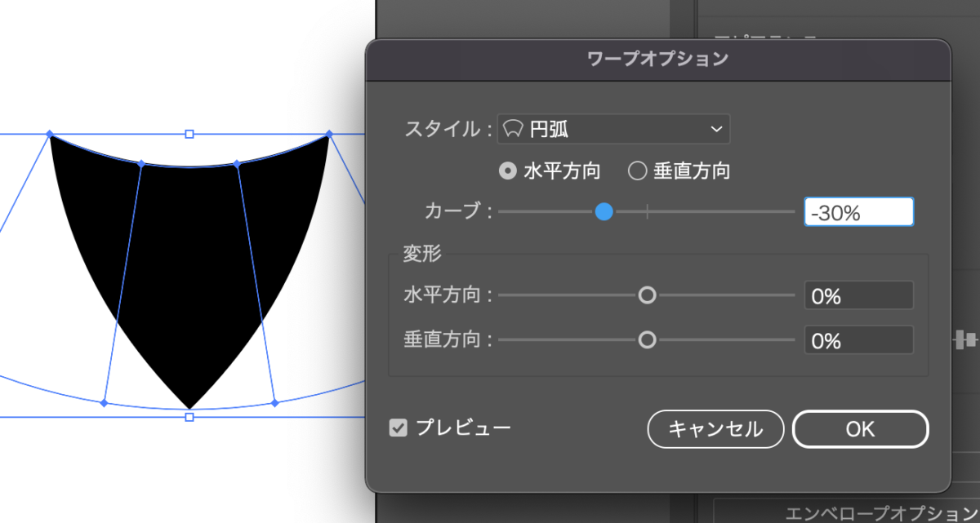Click the dropdown chevron next to 円弧
The width and height of the screenshot is (980, 523).
pyautogui.click(x=716, y=129)
